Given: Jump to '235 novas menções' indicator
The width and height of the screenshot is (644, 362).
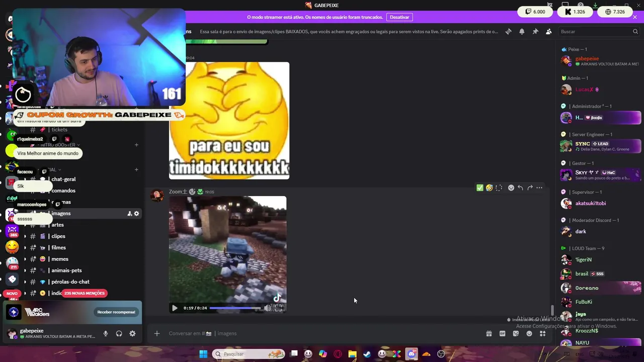Looking at the screenshot, I should click(85, 293).
